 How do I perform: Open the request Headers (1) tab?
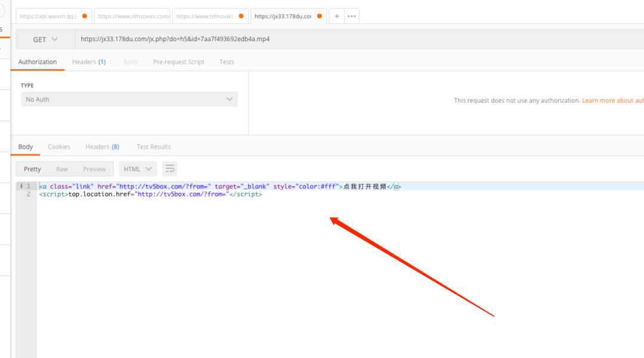click(89, 62)
